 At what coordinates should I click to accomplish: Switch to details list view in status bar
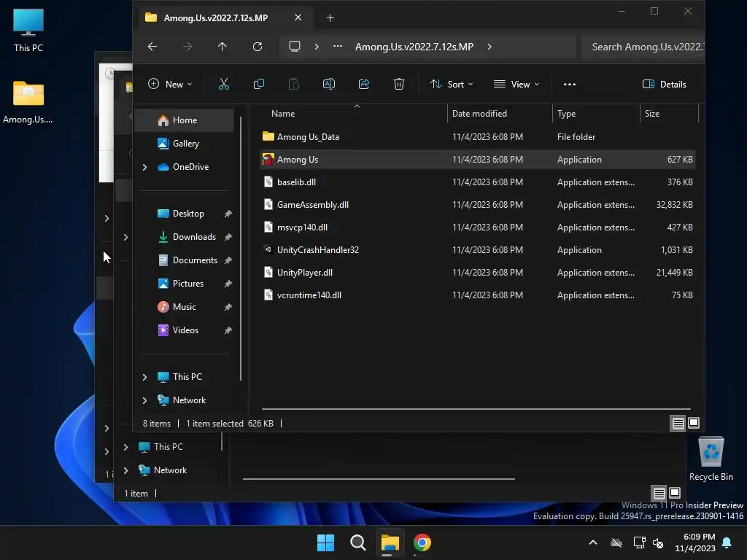pos(678,424)
